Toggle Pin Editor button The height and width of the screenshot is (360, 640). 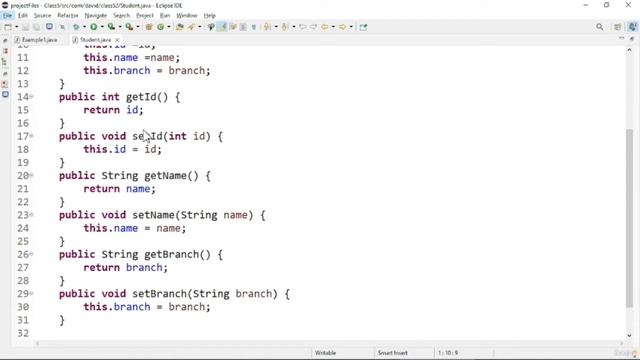point(363,27)
